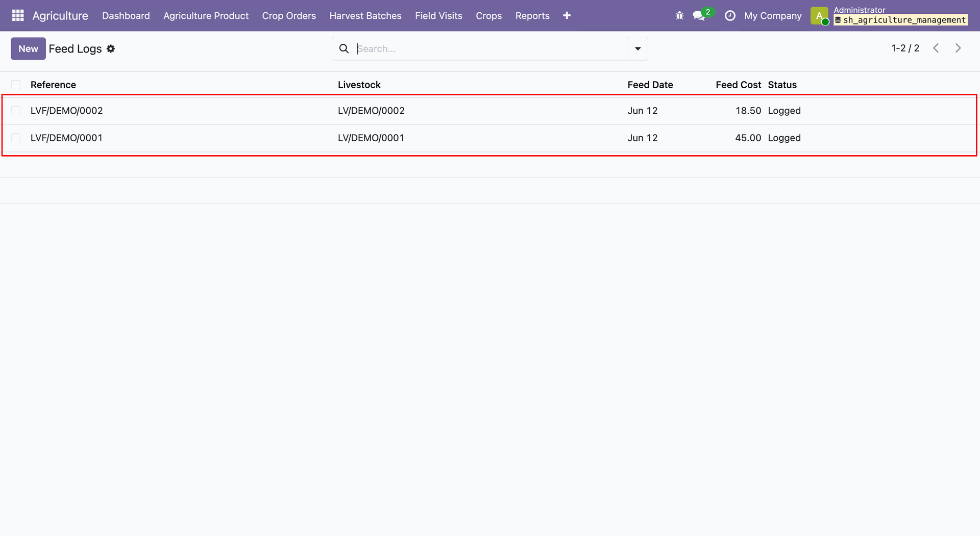This screenshot has height=536, width=980.
Task: Open record LVF/DEMO/0001
Action: [x=66, y=138]
